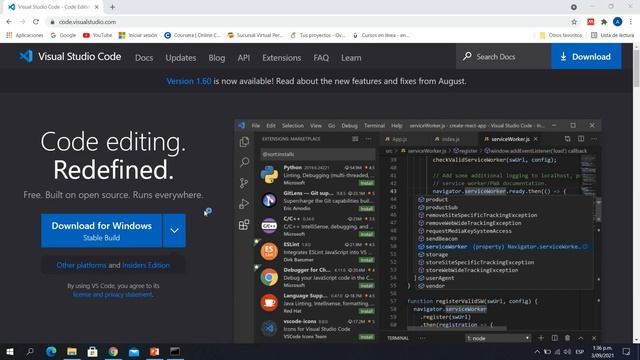640x360 pixels.
Task: Click the vscode-icons extension icon
Action: pos(269,328)
